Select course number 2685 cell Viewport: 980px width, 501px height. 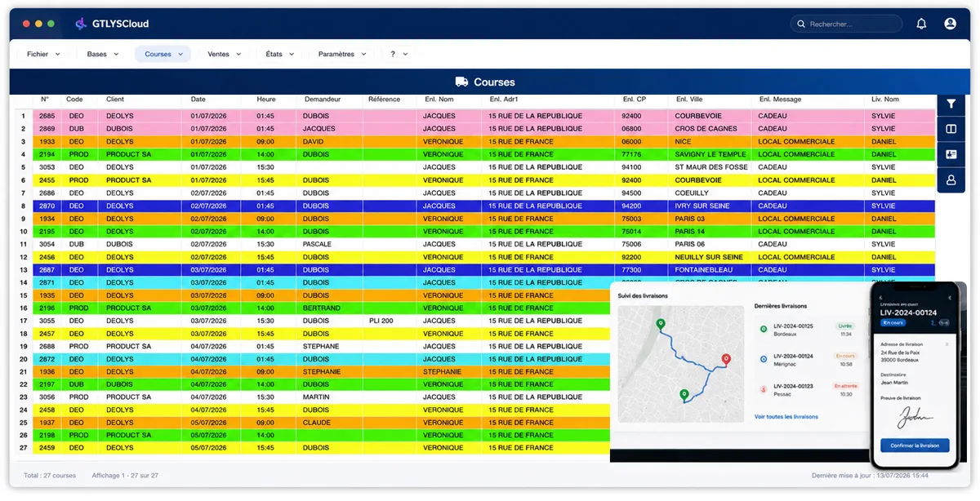pyautogui.click(x=47, y=116)
